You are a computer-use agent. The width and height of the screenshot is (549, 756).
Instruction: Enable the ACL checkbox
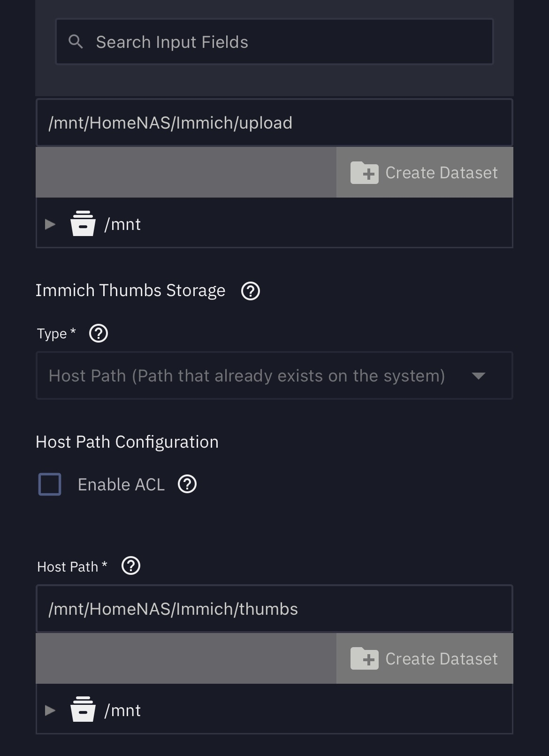[50, 484]
